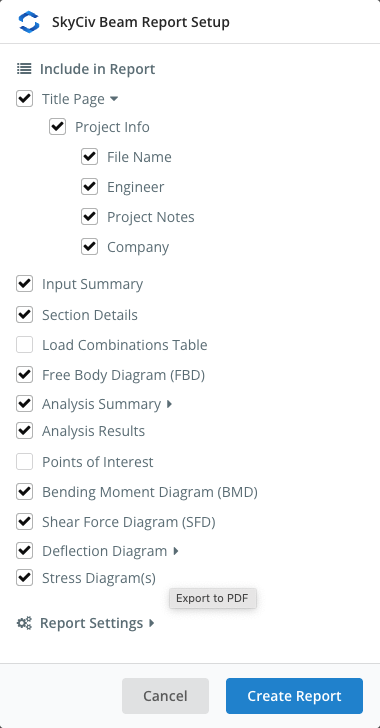The width and height of the screenshot is (380, 728).
Task: Toggle off the Company checkbox
Action: (x=89, y=247)
